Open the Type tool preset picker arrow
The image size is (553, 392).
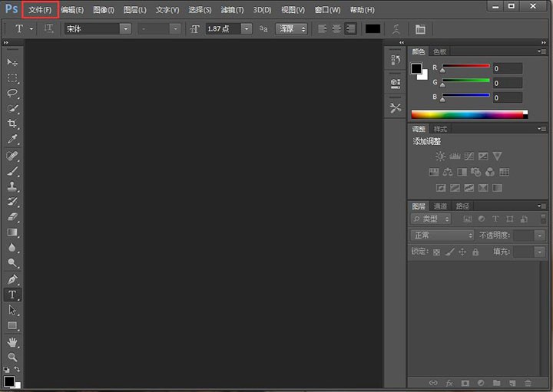(x=31, y=29)
